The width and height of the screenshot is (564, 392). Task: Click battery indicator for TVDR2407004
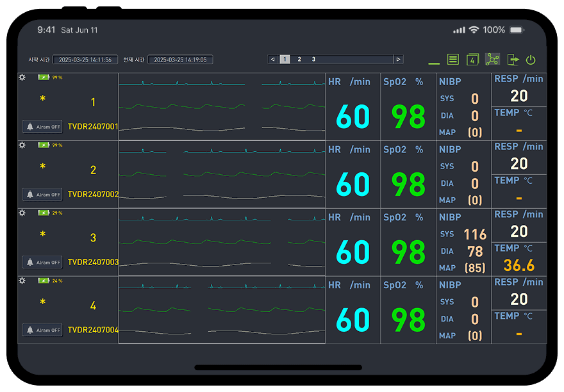coord(44,281)
